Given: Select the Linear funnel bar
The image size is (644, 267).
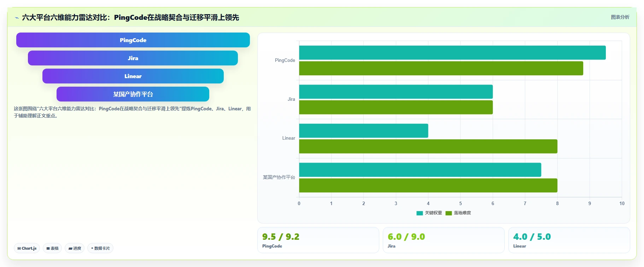Looking at the screenshot, I should [133, 76].
